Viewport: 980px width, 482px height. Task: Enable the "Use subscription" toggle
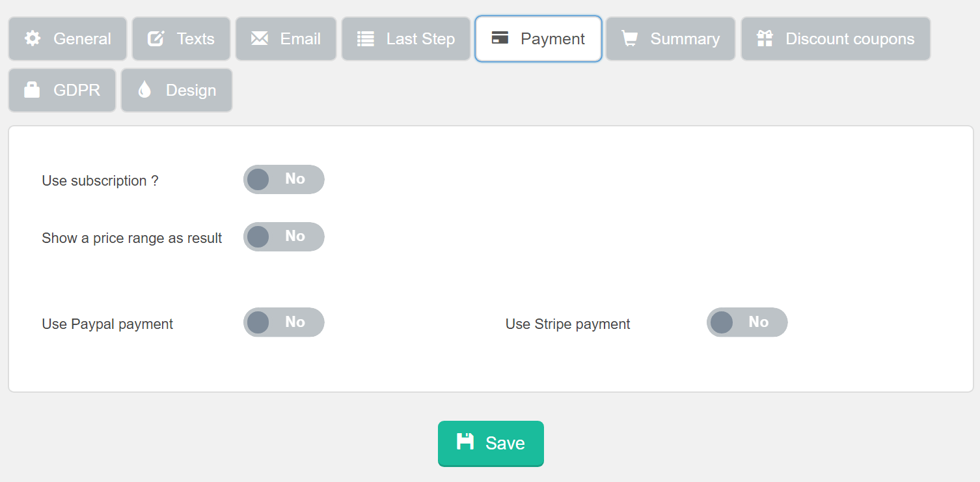pyautogui.click(x=284, y=179)
